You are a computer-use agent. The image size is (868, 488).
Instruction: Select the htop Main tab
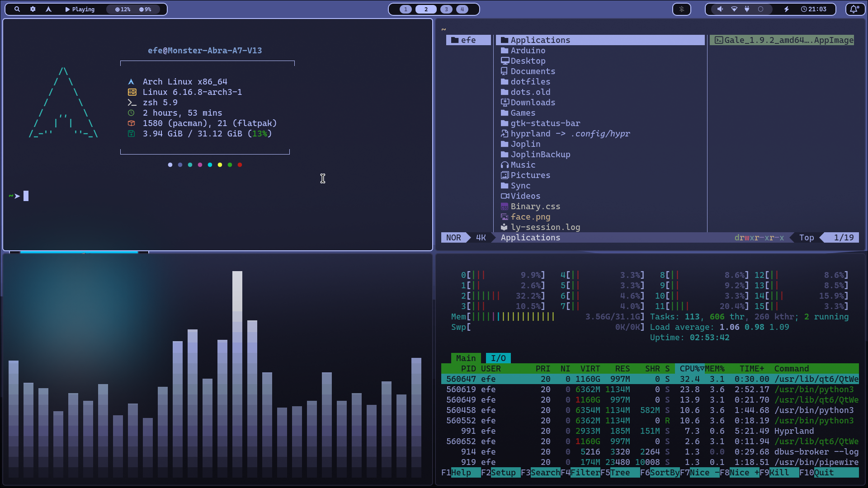466,358
